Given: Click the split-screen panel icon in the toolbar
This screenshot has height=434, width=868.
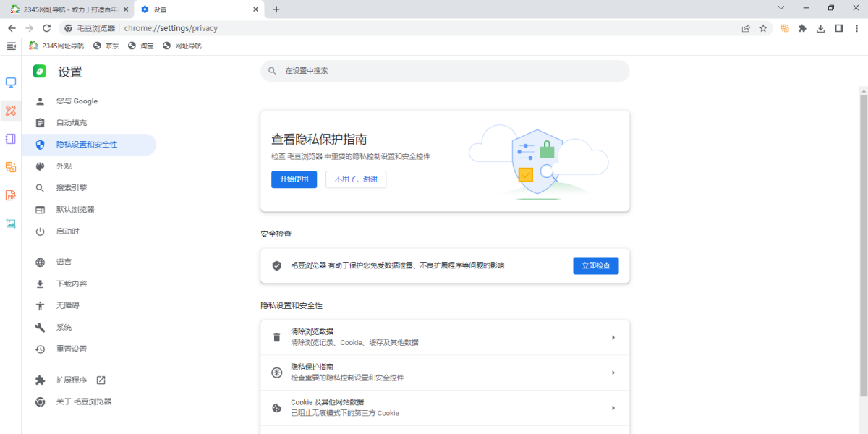Looking at the screenshot, I should [839, 27].
